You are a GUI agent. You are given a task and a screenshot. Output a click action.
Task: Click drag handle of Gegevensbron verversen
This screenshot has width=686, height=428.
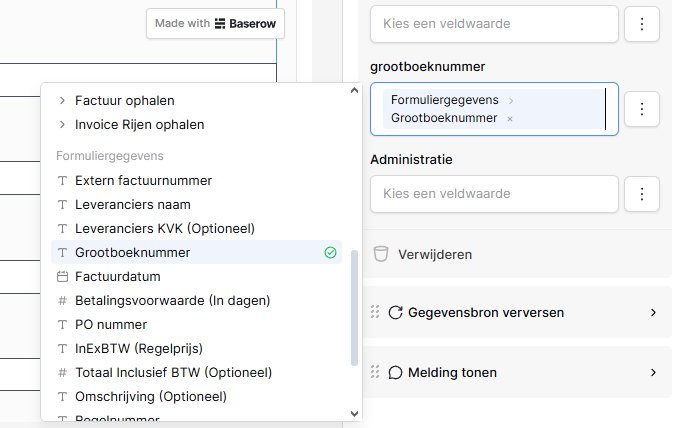point(376,313)
